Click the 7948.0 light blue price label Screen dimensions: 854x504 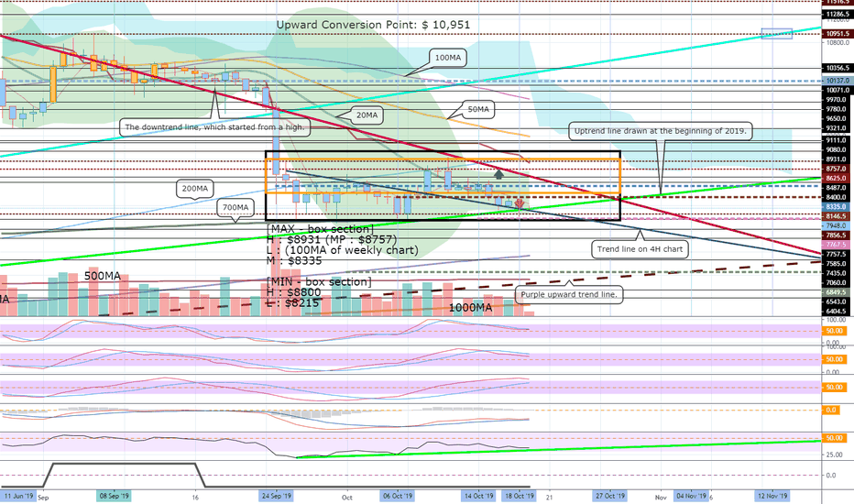click(x=836, y=225)
